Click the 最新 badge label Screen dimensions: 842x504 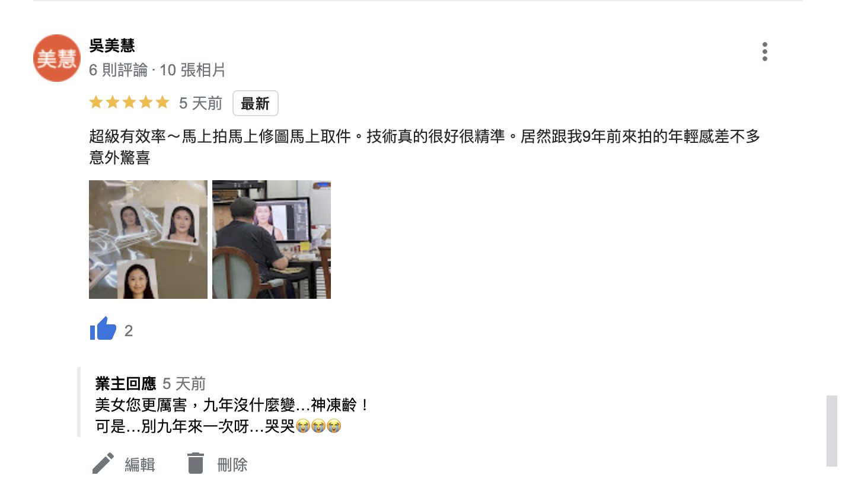coord(256,103)
